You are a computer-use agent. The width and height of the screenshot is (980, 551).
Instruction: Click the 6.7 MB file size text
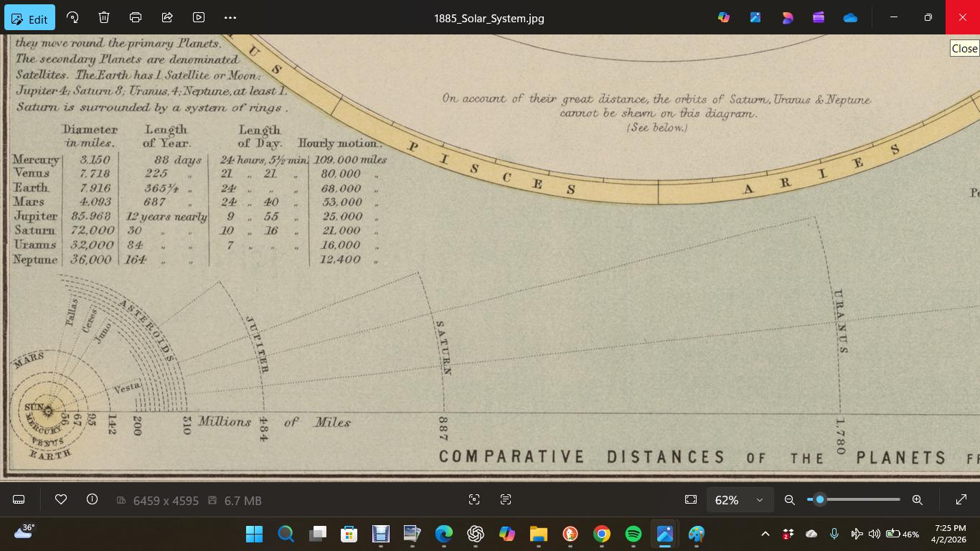tap(243, 500)
